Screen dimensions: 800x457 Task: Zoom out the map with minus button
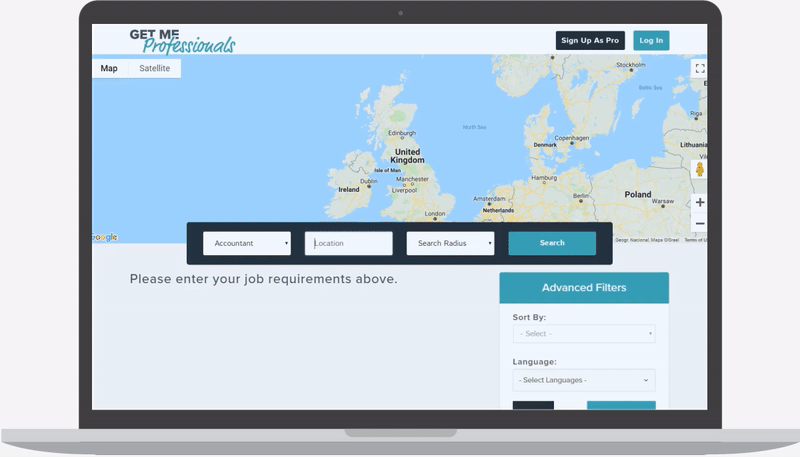(x=699, y=223)
